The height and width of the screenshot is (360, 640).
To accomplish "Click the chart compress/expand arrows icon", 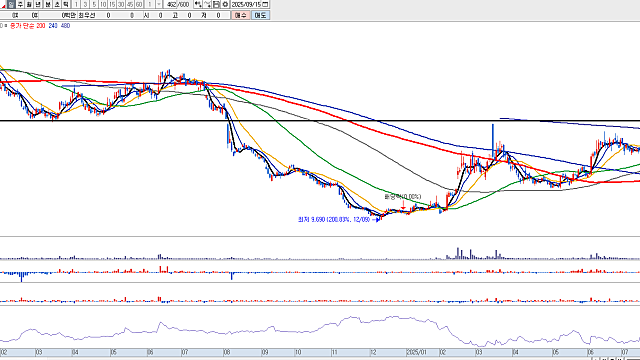I will point(198,4).
